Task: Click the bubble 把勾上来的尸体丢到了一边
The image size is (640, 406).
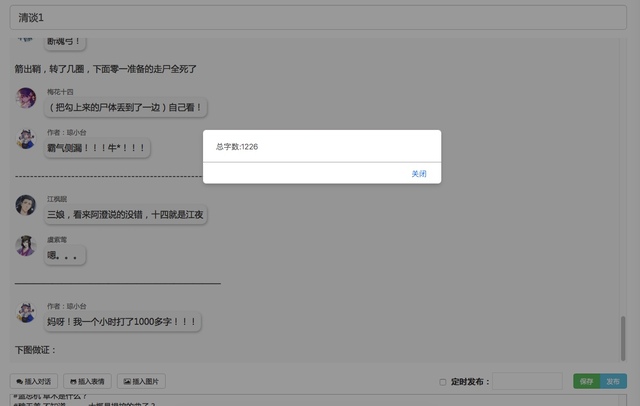Action: pyautogui.click(x=125, y=107)
